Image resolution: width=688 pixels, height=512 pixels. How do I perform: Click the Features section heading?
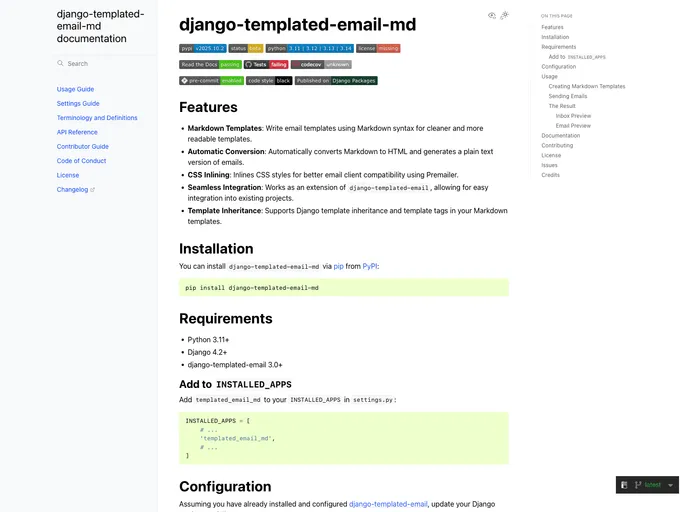[x=208, y=107]
